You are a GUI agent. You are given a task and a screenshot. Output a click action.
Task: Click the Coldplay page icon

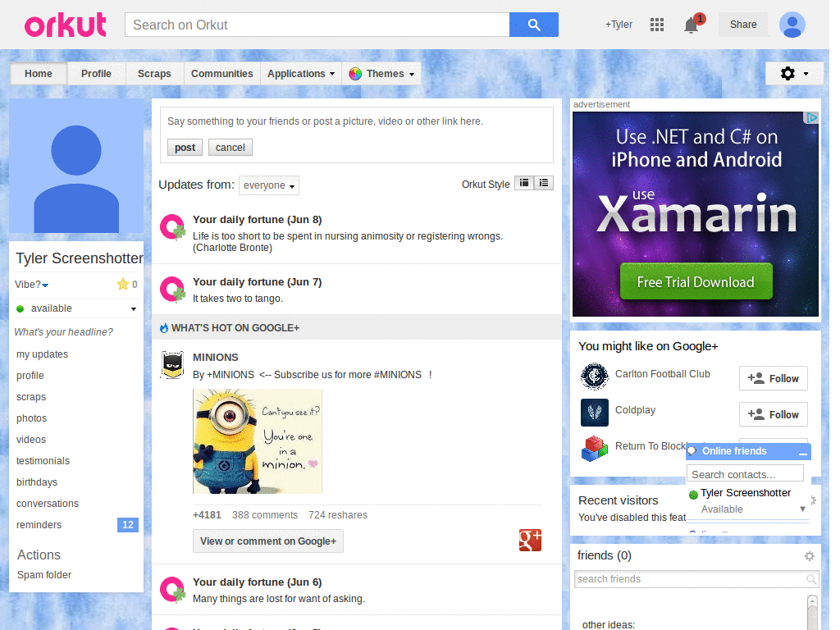[x=595, y=412]
